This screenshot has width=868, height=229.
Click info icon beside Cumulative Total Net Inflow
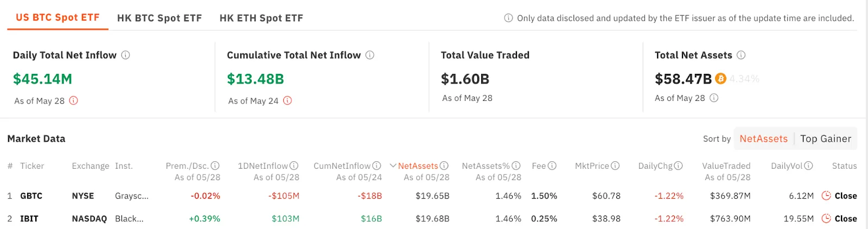click(x=370, y=55)
